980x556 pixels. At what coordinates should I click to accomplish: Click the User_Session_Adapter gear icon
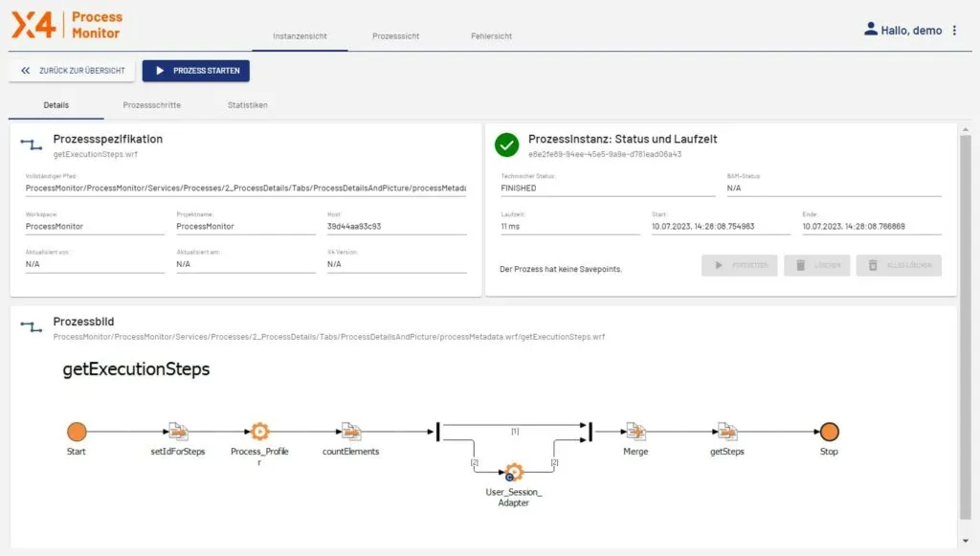pyautogui.click(x=514, y=472)
